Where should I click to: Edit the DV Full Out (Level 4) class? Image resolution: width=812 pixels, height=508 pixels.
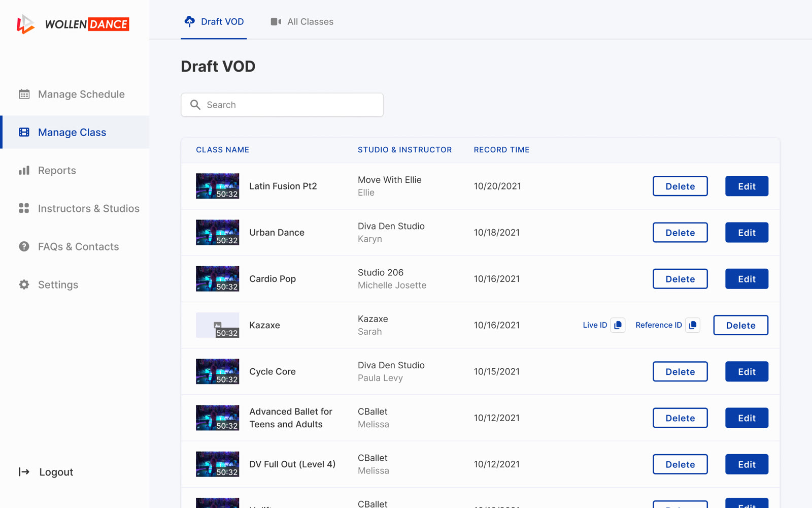point(747,464)
